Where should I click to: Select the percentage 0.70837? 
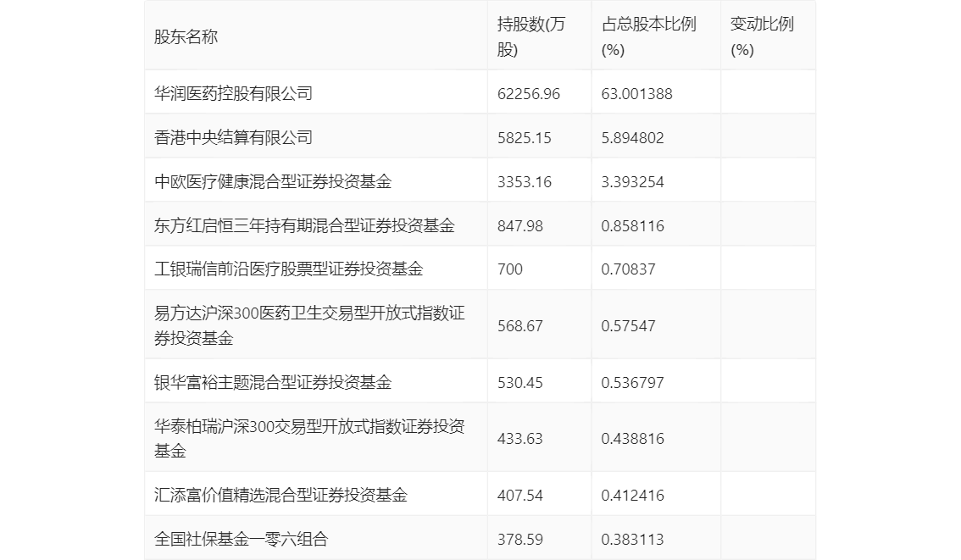coord(628,269)
